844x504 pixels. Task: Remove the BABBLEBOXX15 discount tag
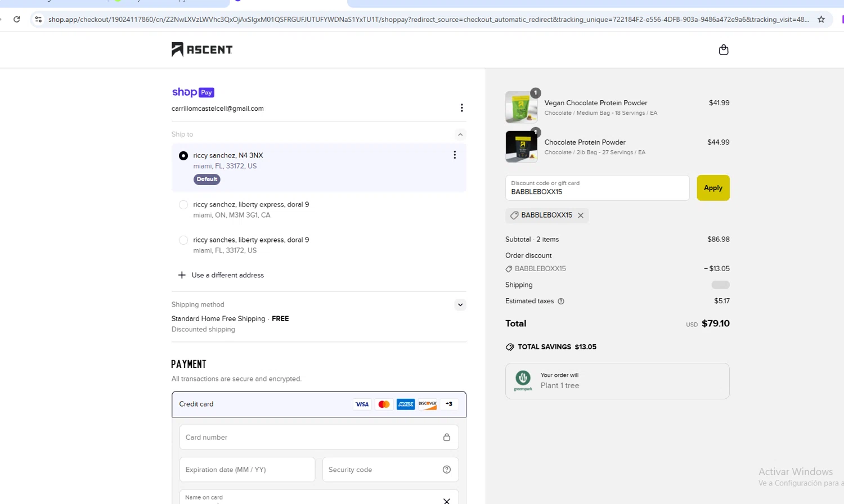pyautogui.click(x=581, y=215)
